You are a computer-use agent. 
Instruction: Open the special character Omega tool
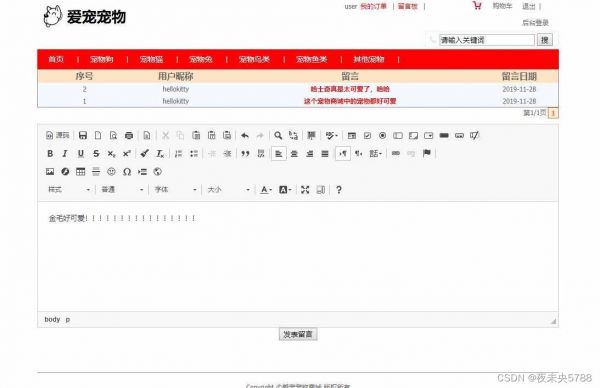click(127, 171)
